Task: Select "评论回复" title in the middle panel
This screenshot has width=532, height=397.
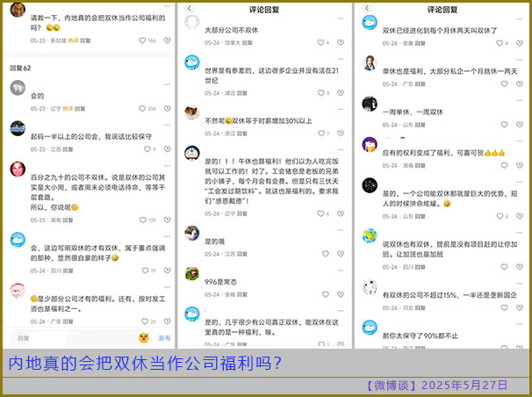Action: (x=262, y=10)
